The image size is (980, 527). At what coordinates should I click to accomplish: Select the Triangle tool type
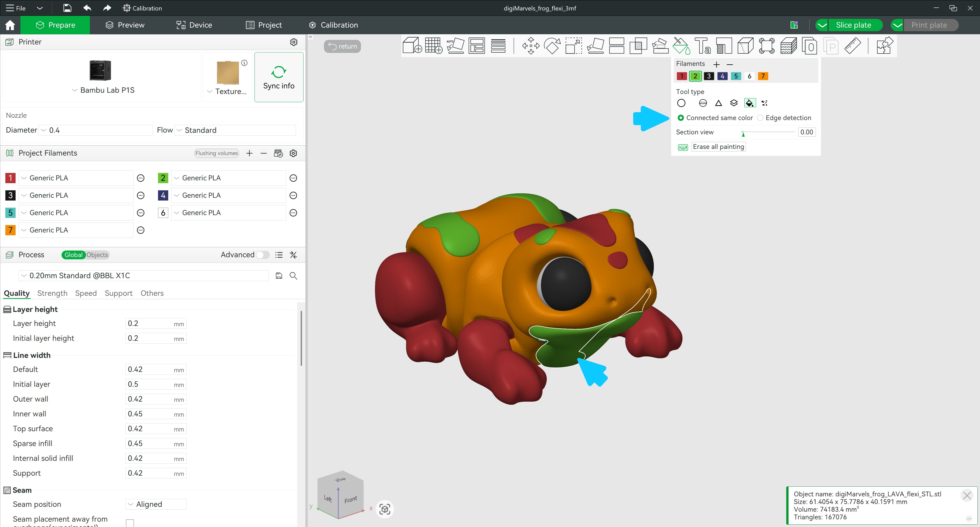click(719, 103)
